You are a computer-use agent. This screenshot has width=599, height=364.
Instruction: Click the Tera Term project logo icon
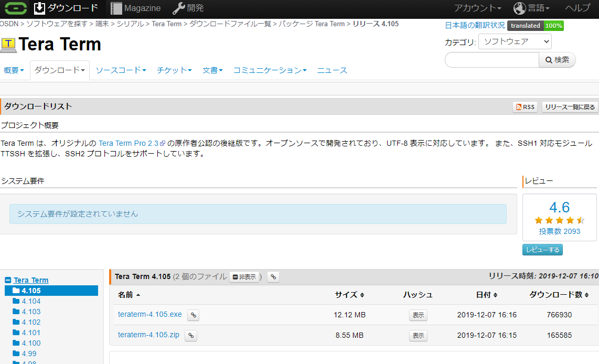point(8,45)
